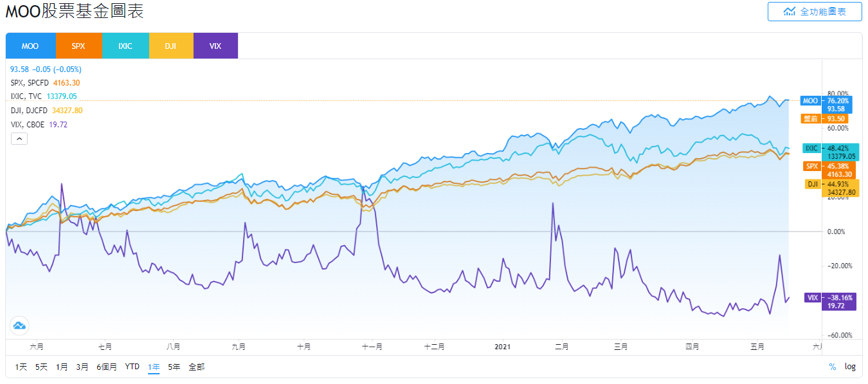Toggle log scale mode
The height and width of the screenshot is (384, 868).
point(850,367)
